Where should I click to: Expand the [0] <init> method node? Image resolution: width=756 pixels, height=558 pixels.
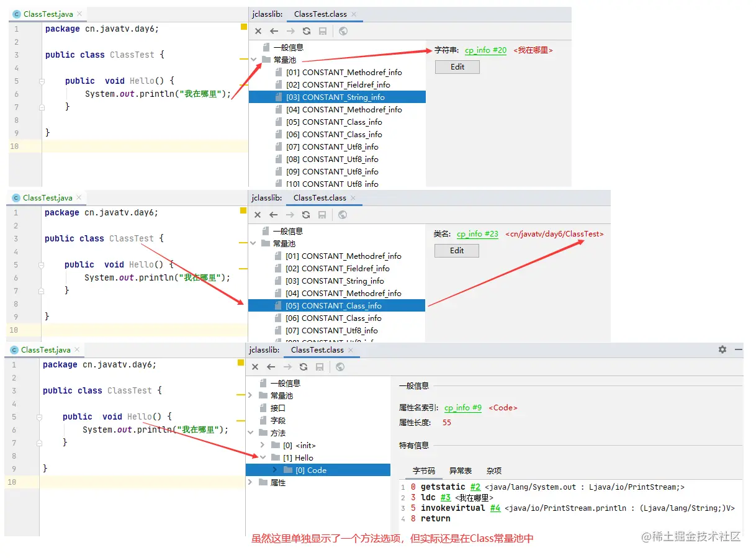click(263, 445)
